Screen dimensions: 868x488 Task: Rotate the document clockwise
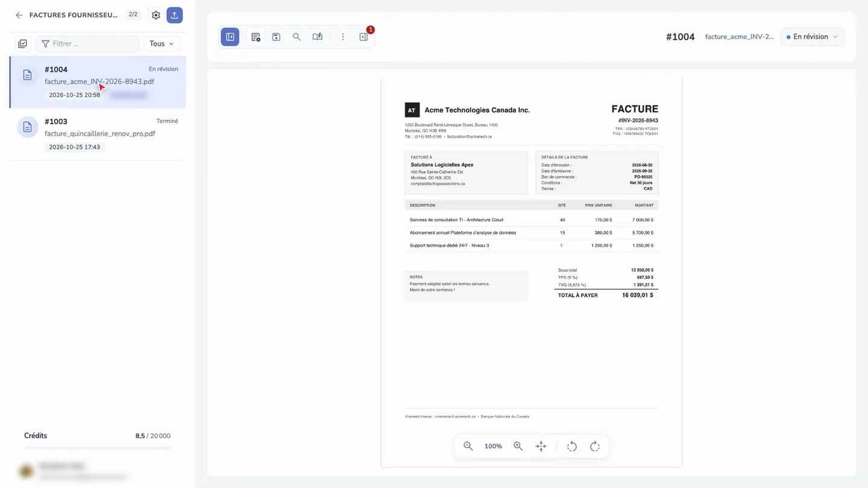pos(595,446)
